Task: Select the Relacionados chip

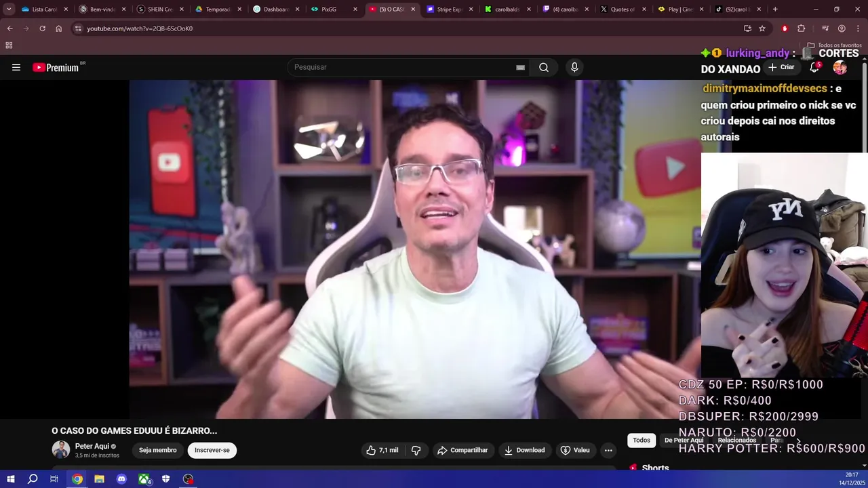Action: point(736,441)
